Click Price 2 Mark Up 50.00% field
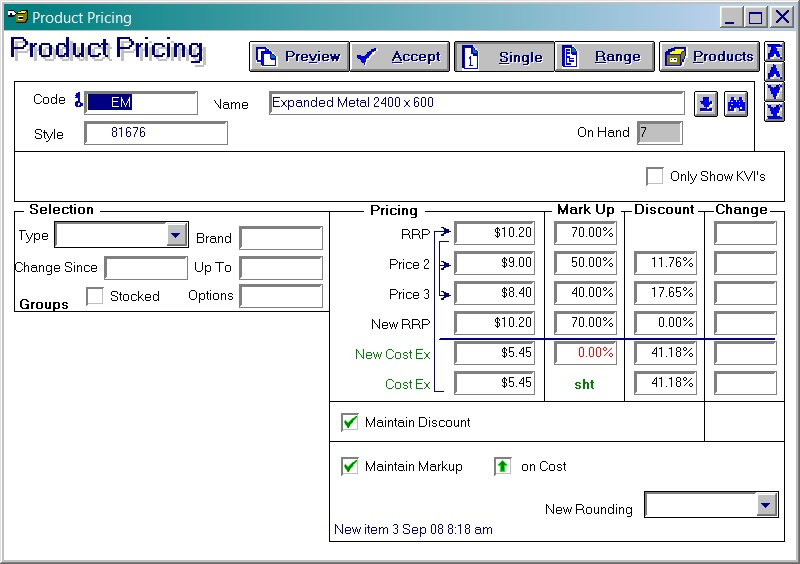This screenshot has height=564, width=800. click(586, 263)
